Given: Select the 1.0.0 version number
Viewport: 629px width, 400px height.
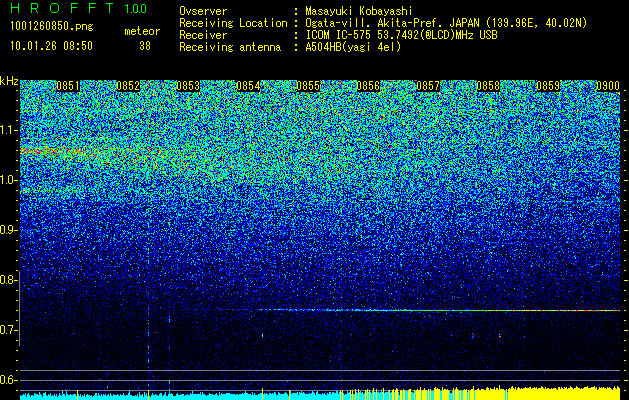Looking at the screenshot, I should 135,8.
